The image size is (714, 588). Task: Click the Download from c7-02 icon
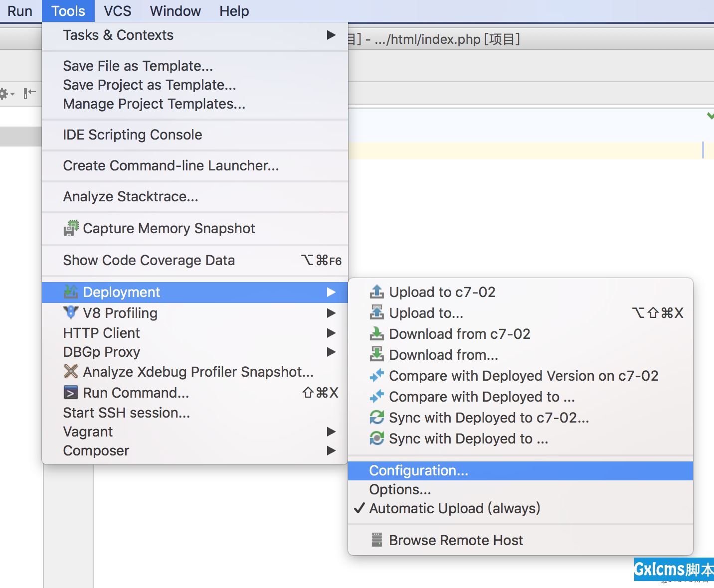(376, 333)
